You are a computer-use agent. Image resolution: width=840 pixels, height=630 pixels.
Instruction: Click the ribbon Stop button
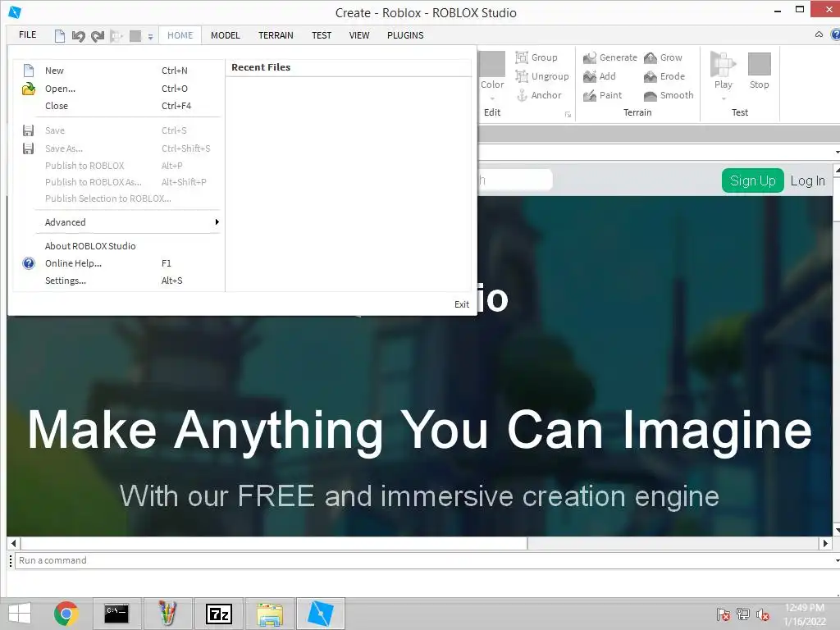[x=759, y=71]
